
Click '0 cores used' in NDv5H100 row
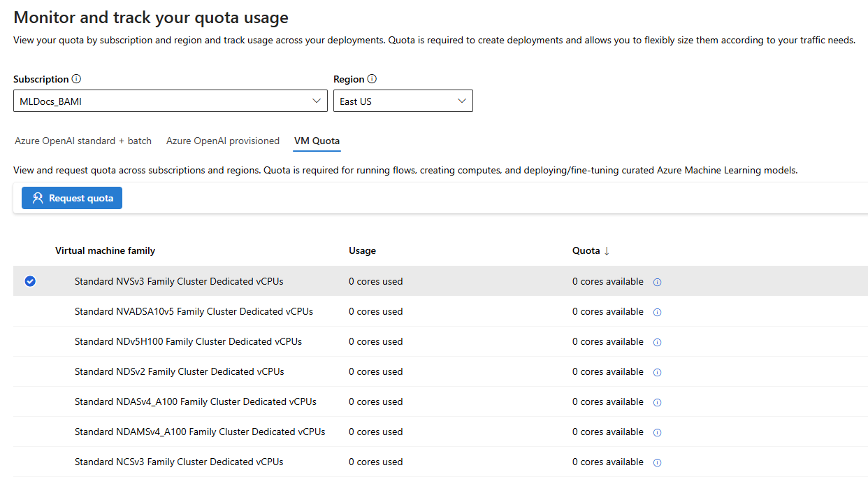coord(376,341)
